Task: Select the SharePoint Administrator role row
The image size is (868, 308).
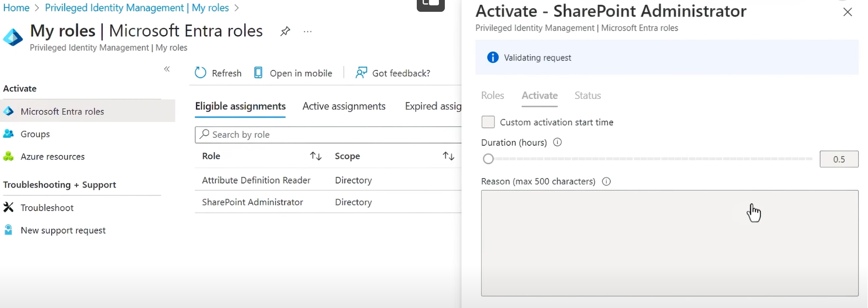Action: coord(252,202)
